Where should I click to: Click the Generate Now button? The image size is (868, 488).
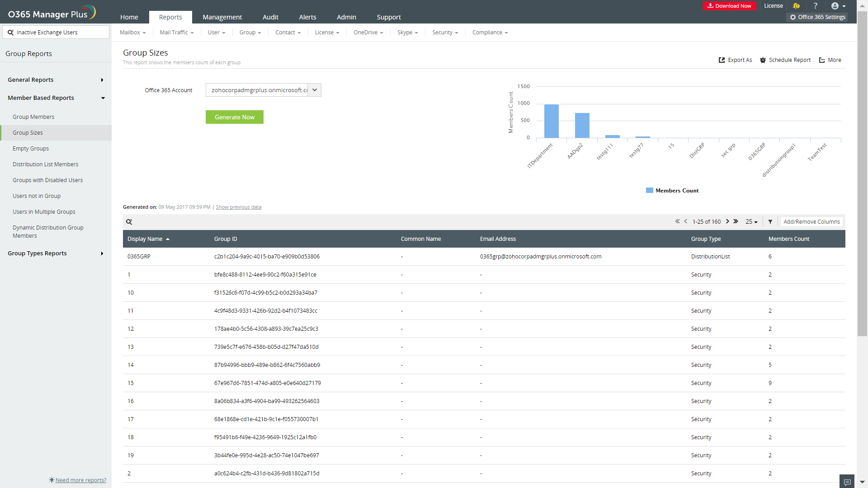click(234, 117)
